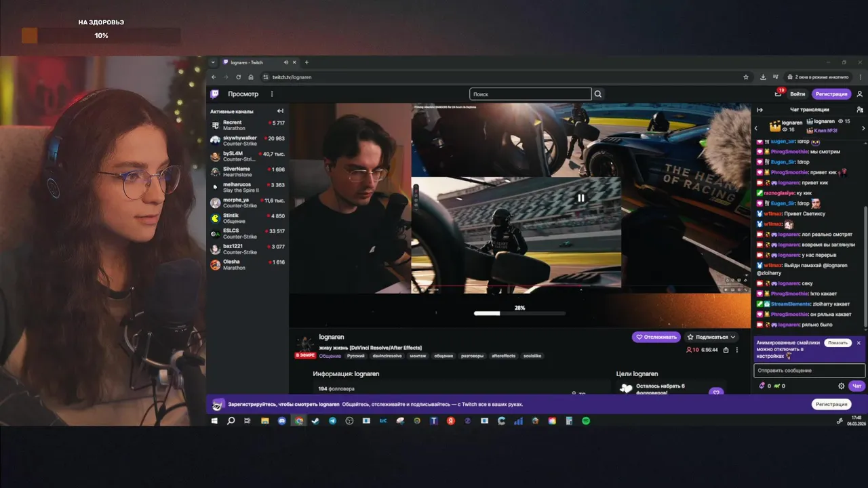868x488 pixels.
Task: Open stream more-options three dots
Action: pyautogui.click(x=736, y=350)
